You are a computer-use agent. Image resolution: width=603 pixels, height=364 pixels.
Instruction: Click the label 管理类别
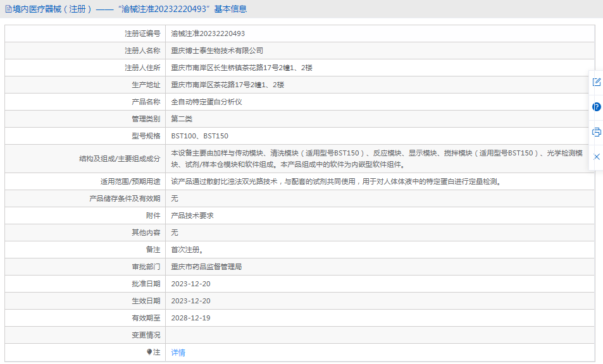point(146,119)
